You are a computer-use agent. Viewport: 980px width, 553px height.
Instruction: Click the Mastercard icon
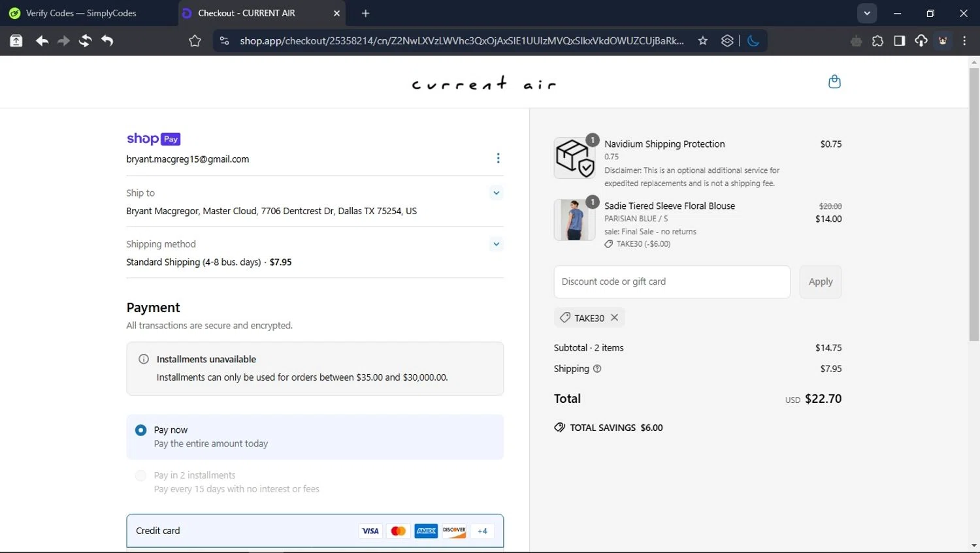398,531
